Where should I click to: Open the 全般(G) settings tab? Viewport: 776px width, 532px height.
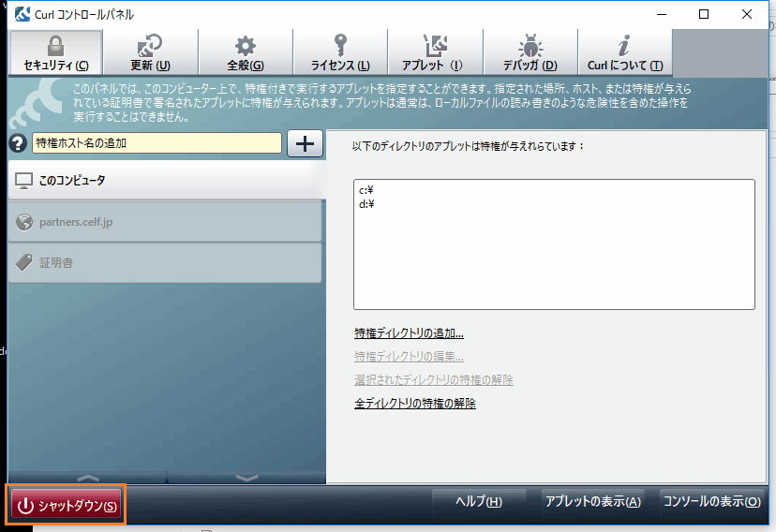246,52
